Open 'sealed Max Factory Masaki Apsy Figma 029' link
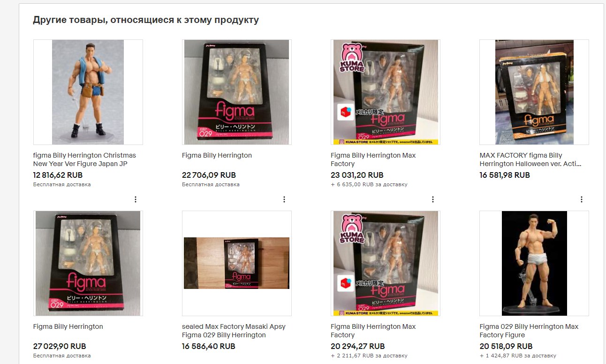The image size is (606, 364). pyautogui.click(x=234, y=331)
